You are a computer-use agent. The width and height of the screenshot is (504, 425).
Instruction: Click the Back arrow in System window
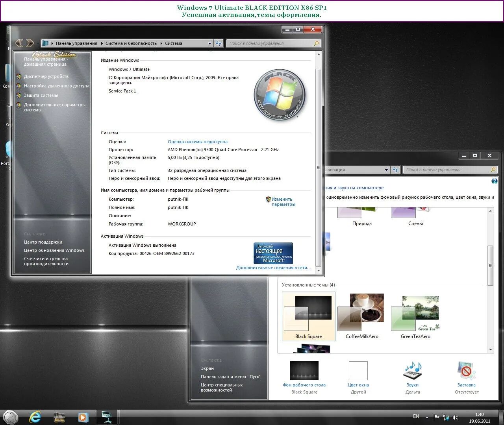click(19, 43)
